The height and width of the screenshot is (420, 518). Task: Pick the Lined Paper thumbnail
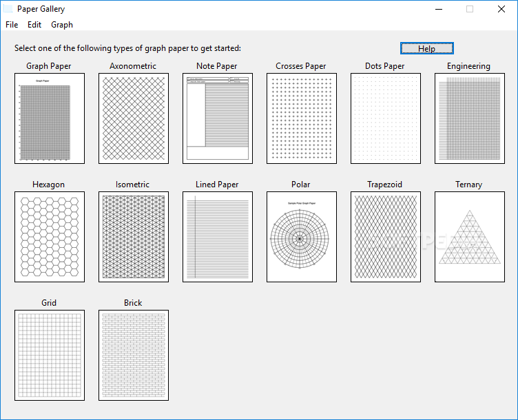pyautogui.click(x=218, y=237)
